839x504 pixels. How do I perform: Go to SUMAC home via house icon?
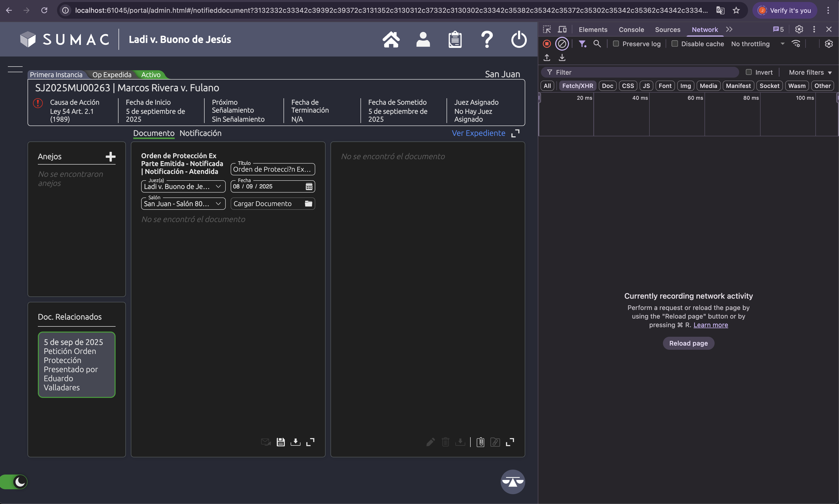(391, 39)
